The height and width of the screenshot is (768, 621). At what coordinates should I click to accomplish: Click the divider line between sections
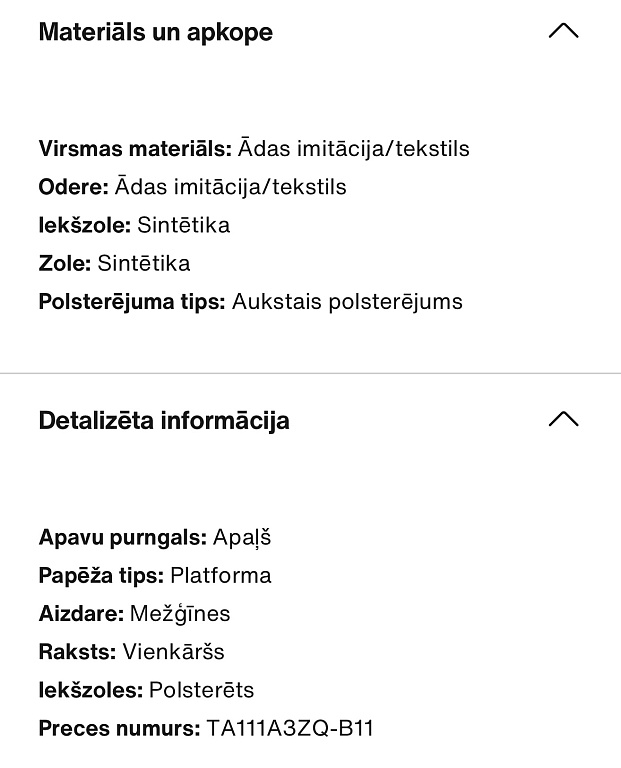pos(310,373)
